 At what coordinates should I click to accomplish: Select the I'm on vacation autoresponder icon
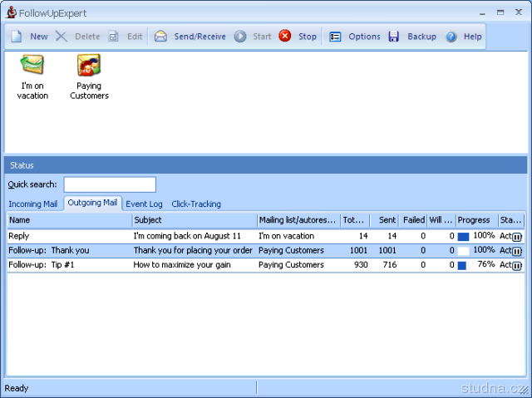[x=32, y=66]
